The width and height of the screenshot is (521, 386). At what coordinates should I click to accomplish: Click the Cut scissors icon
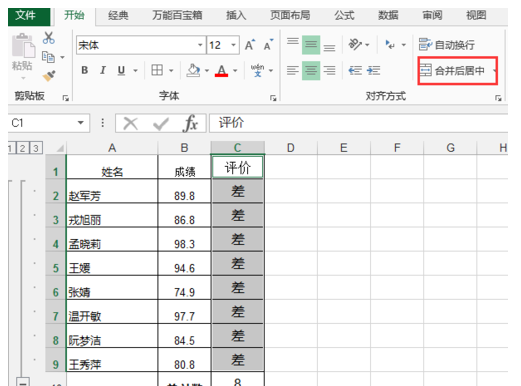49,38
